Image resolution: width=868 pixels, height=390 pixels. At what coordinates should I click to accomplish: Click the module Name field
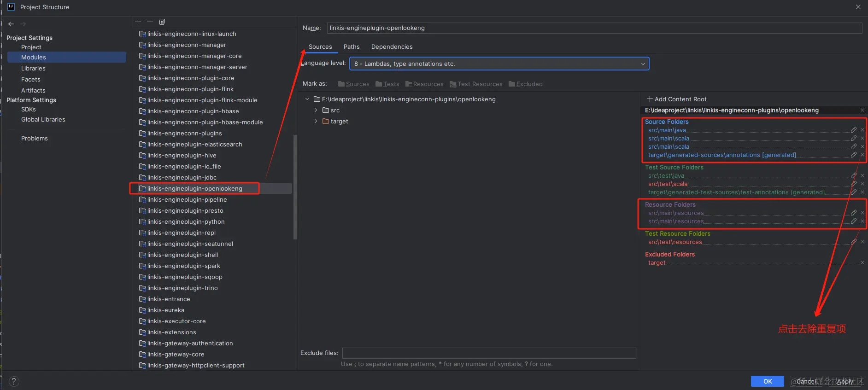click(x=594, y=28)
